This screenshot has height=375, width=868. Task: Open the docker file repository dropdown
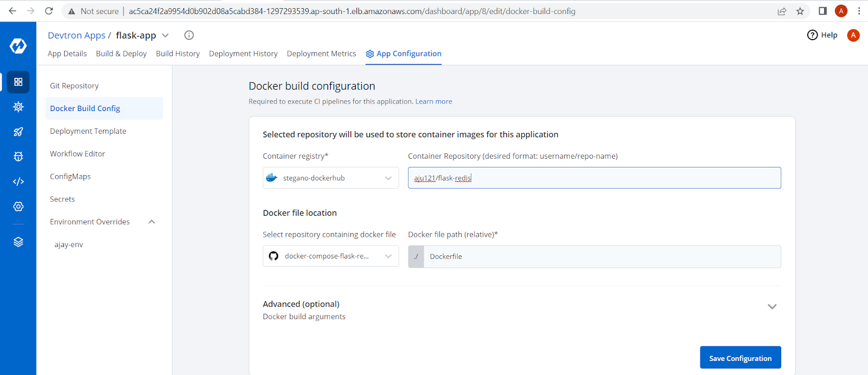(330, 256)
